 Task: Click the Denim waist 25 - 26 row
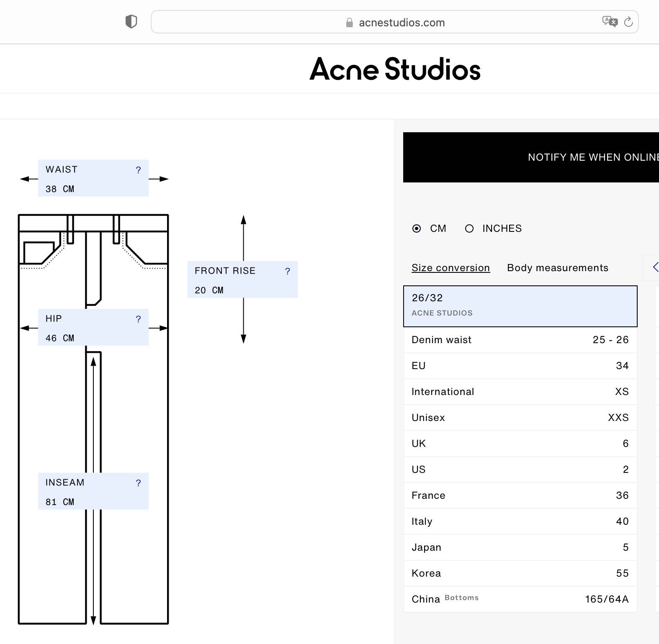[x=520, y=340]
